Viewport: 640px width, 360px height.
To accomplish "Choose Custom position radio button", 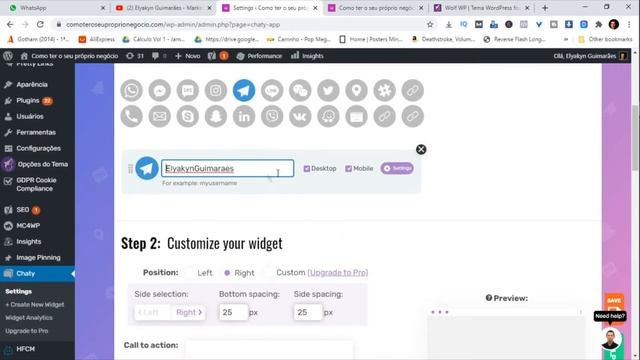I will [268, 272].
